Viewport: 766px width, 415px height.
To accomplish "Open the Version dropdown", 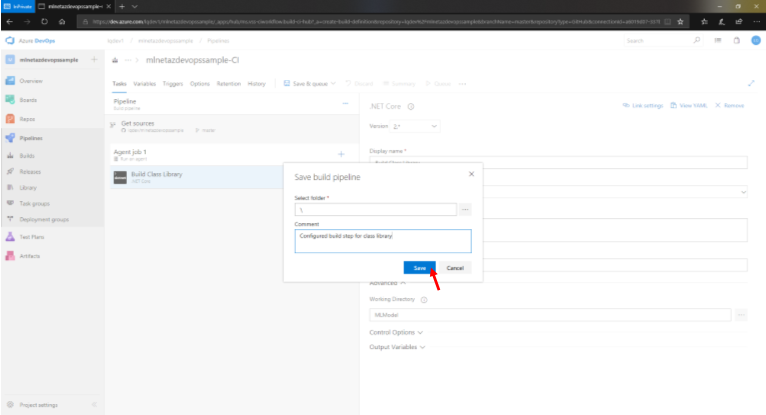I will [415, 127].
